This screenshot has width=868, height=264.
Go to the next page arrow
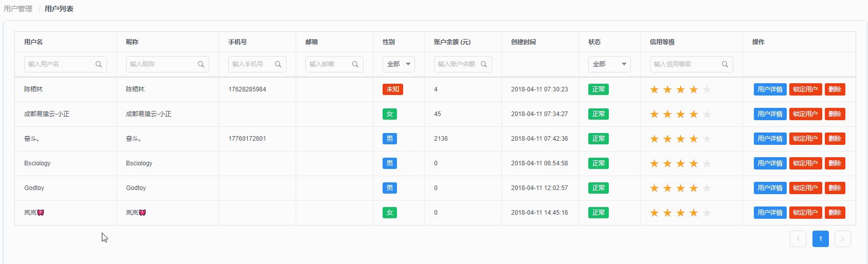[x=843, y=239]
